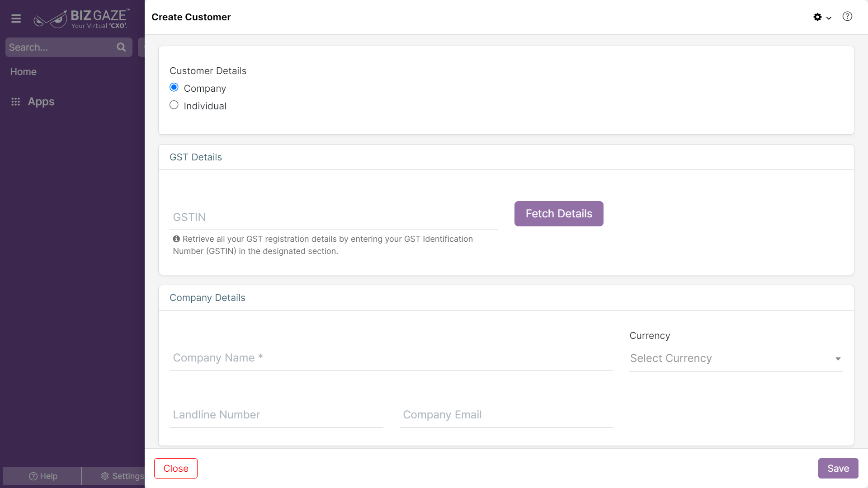Click the Currency label
Viewport: 868px width, 488px height.
coord(650,336)
